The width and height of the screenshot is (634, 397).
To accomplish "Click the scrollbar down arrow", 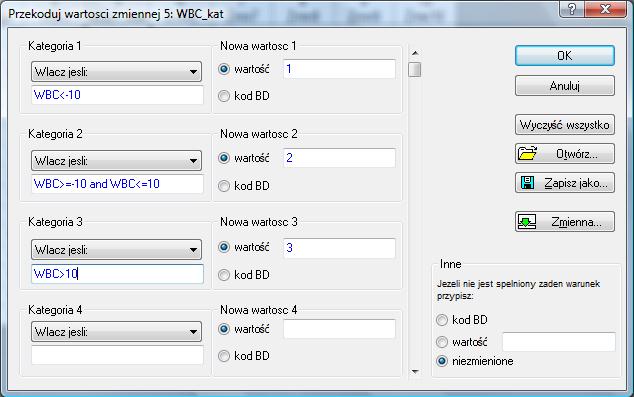I will [x=415, y=371].
